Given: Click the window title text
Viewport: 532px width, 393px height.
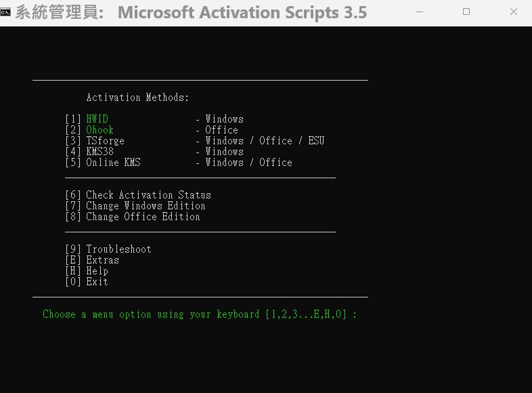Looking at the screenshot, I should click(242, 12).
